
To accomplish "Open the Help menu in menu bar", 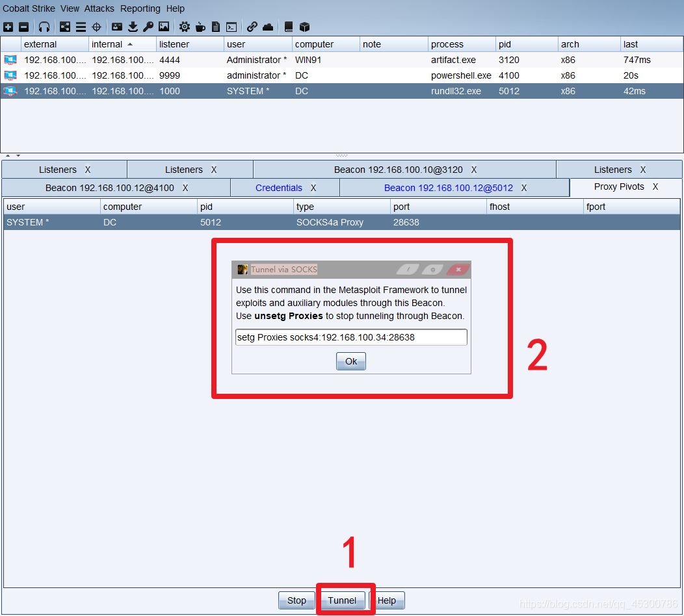I will [176, 8].
